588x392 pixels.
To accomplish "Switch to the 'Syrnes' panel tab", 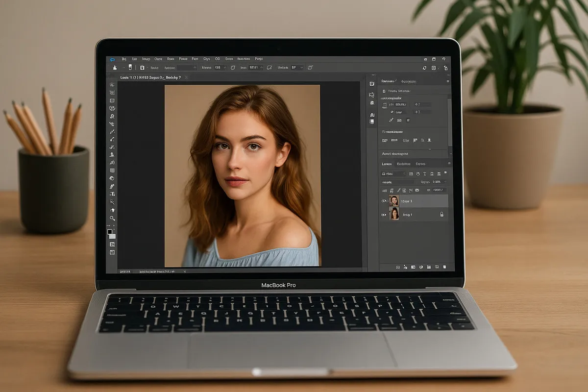I will (x=420, y=164).
